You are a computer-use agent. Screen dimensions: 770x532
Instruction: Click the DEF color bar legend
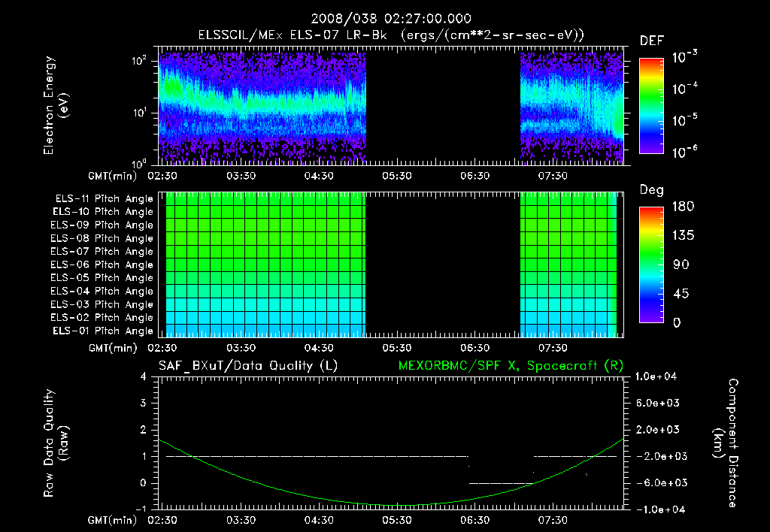651,105
